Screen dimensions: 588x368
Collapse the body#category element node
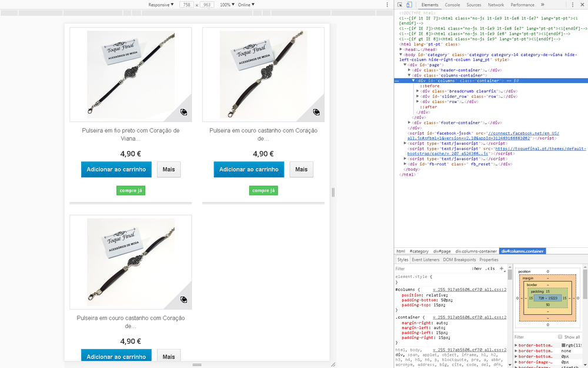401,54
